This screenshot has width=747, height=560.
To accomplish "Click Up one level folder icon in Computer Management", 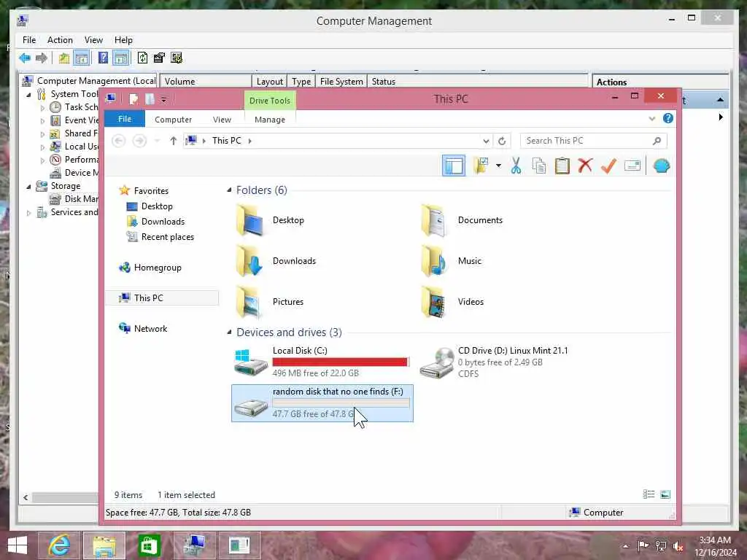I will click(64, 58).
